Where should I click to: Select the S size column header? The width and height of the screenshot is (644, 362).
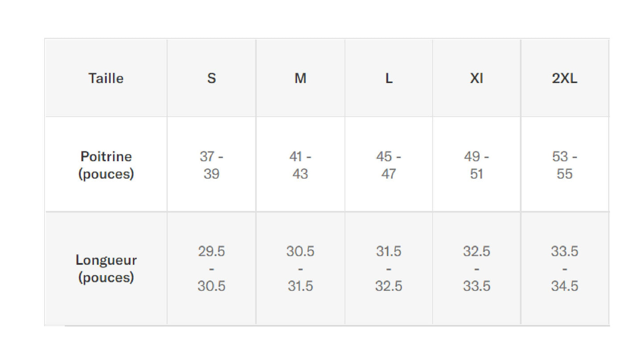(x=211, y=78)
